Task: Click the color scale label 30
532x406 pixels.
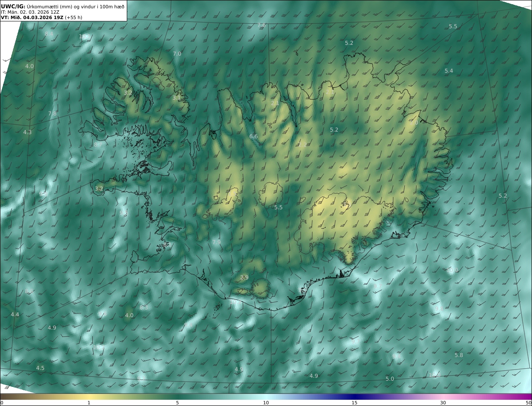Action: (443, 403)
